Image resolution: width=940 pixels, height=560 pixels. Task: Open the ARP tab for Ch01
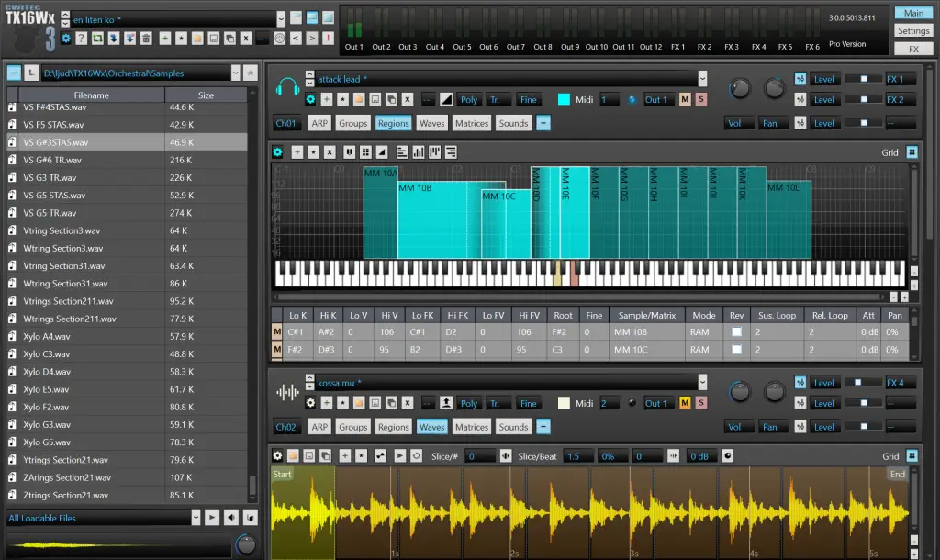pos(319,122)
